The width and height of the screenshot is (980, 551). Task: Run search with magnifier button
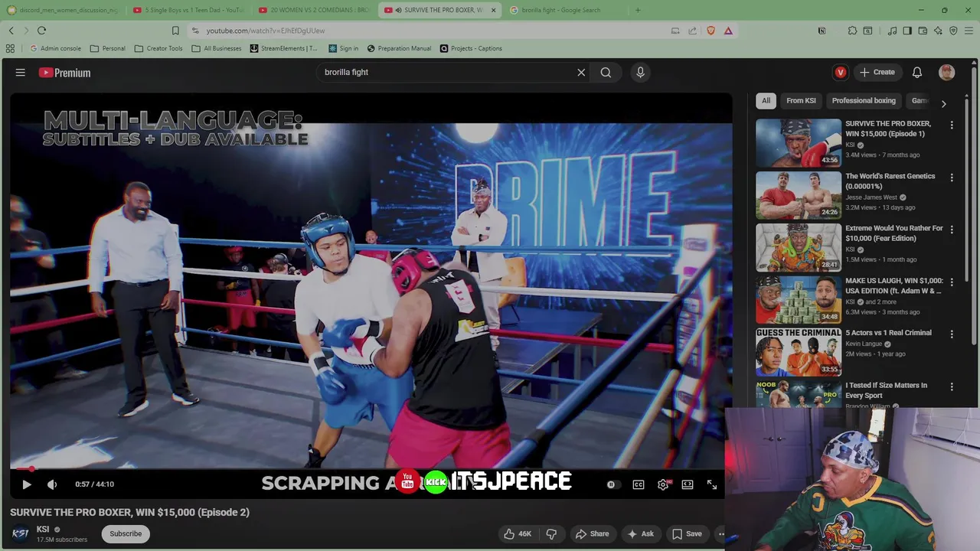coord(606,73)
